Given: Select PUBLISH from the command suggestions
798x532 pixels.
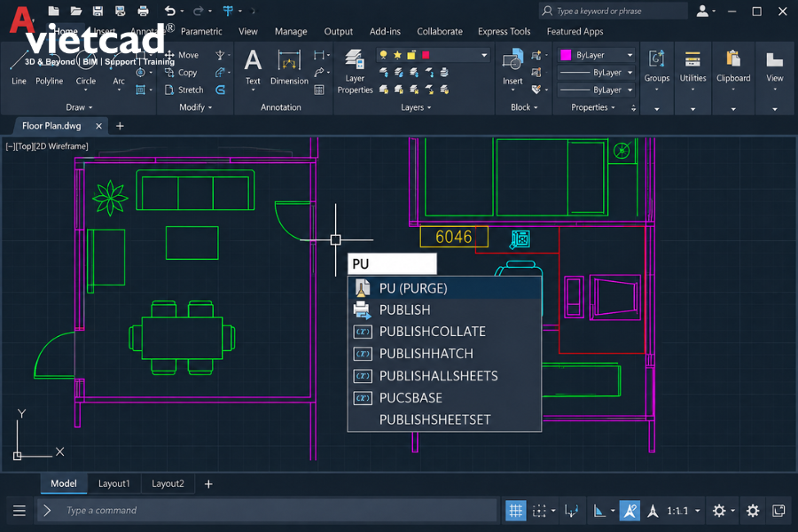Looking at the screenshot, I should pyautogui.click(x=444, y=309).
